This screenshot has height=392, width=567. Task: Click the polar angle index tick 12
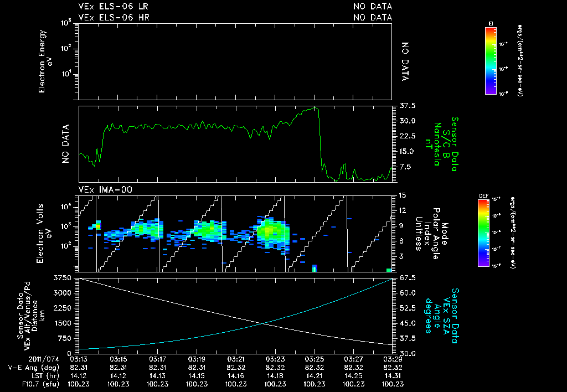[x=402, y=210]
